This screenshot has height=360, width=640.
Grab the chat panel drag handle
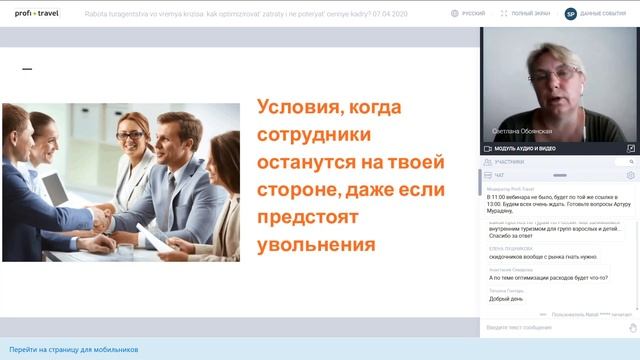point(560,176)
